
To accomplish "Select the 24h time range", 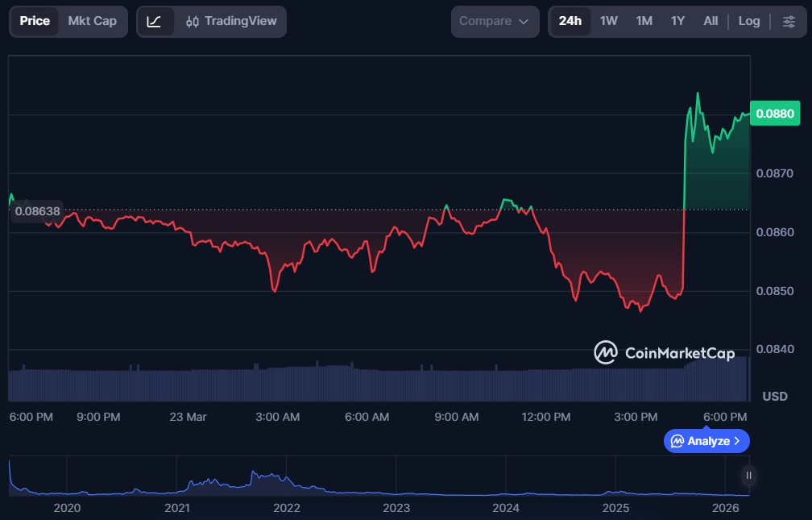I will click(570, 22).
